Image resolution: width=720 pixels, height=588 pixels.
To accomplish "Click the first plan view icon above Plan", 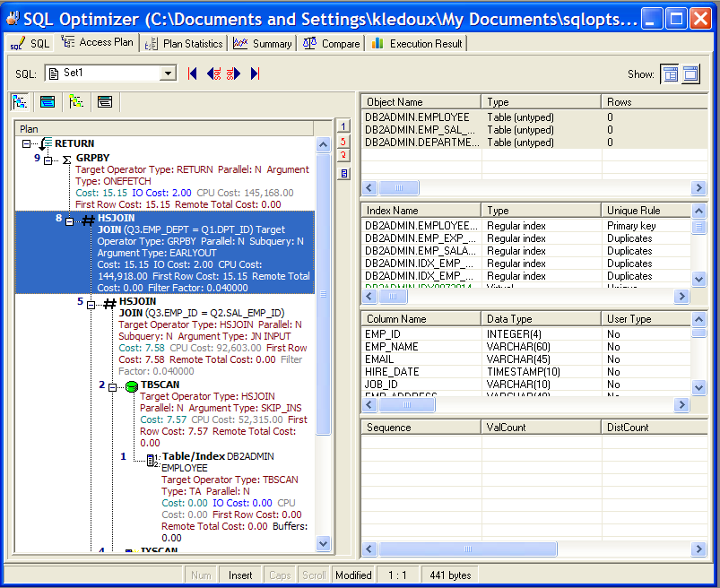I will [x=21, y=101].
